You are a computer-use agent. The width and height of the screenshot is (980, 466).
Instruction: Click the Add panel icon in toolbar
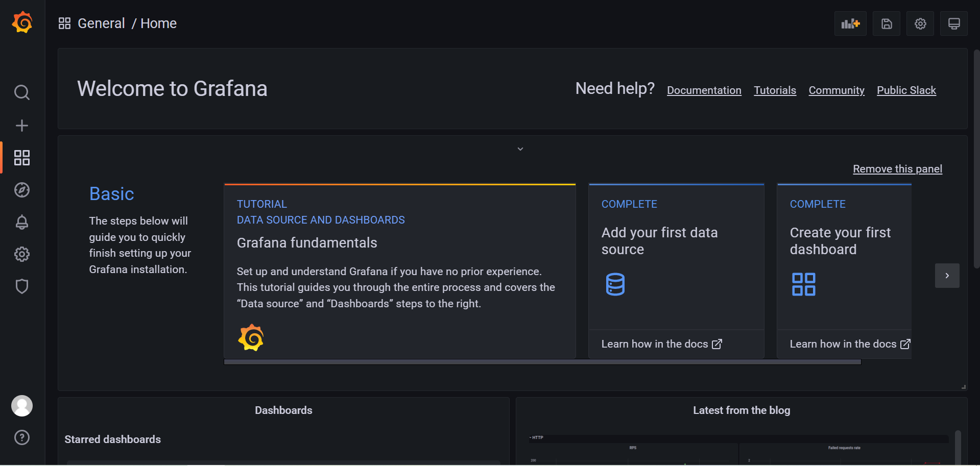(x=850, y=23)
